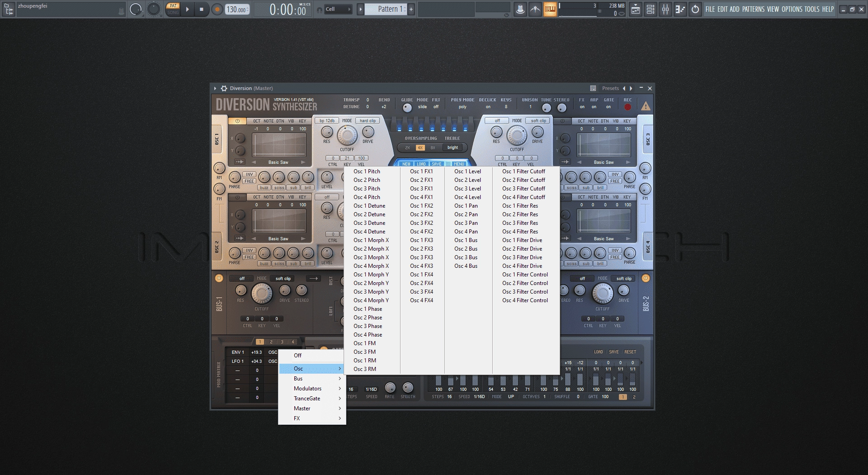Open the ADD menu

[735, 9]
